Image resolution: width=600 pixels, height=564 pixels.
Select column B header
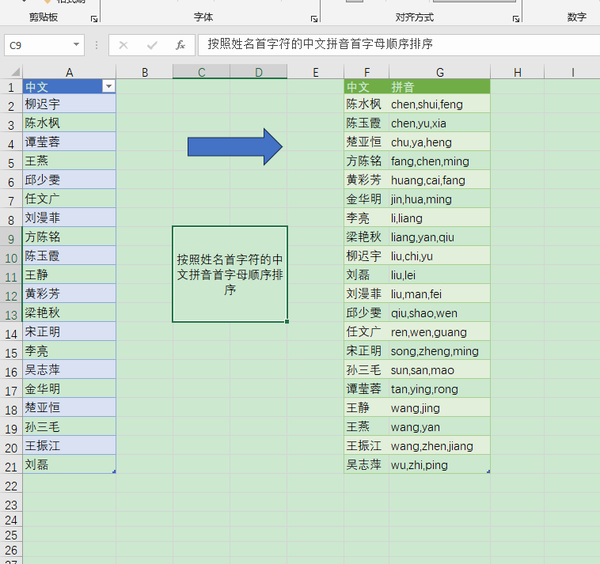pos(144,72)
